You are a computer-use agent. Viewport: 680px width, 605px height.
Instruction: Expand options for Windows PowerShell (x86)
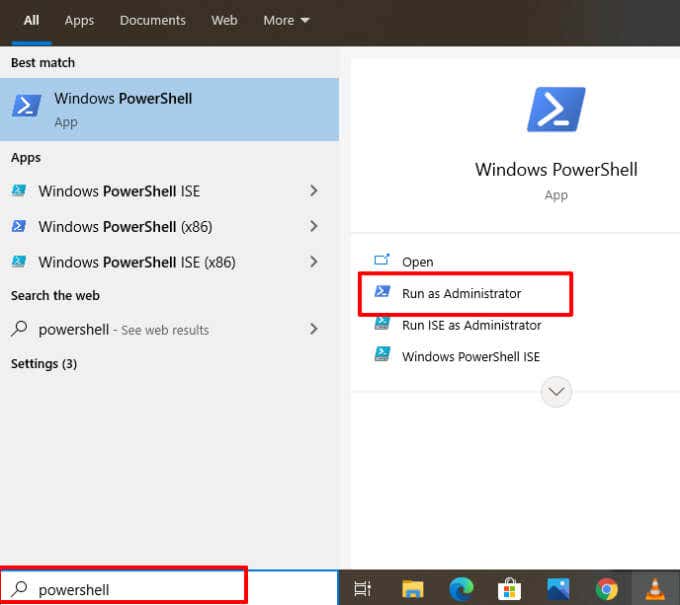coord(314,226)
